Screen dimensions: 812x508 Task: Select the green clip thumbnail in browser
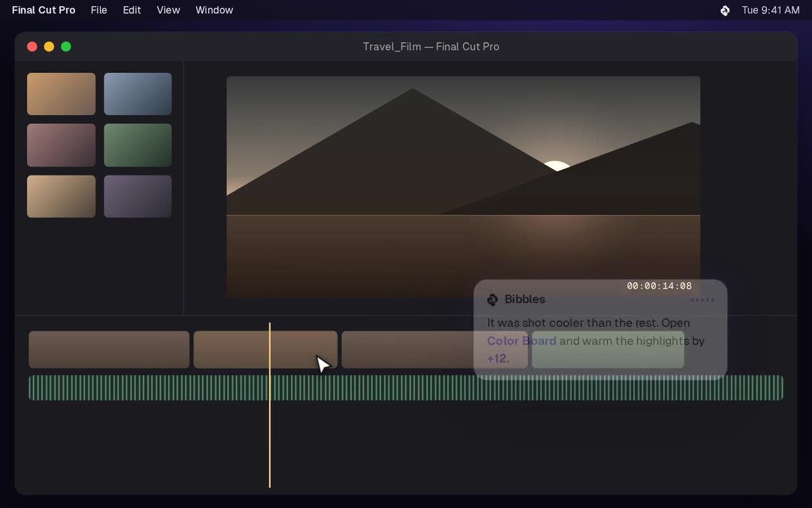tap(138, 145)
